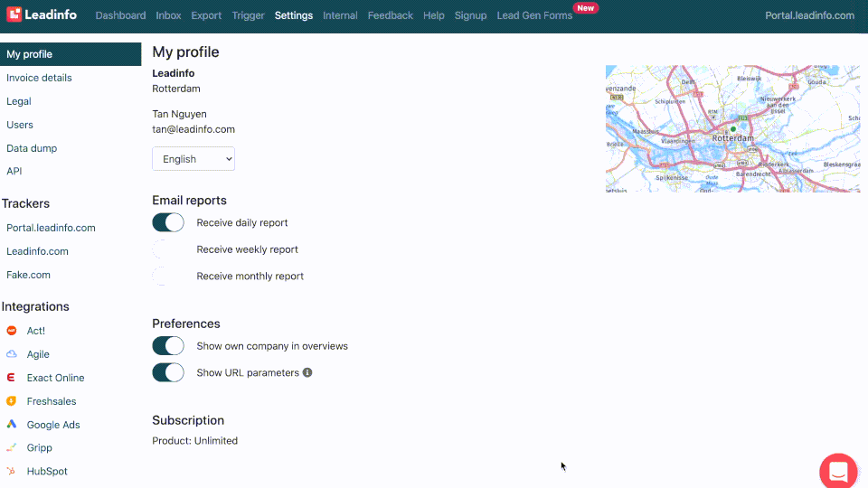This screenshot has width=868, height=488.
Task: Select My profile in sidebar
Action: (x=71, y=54)
